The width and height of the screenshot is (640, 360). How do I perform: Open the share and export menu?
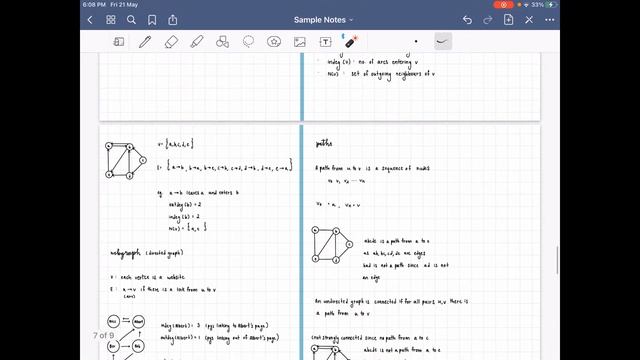pos(173,20)
